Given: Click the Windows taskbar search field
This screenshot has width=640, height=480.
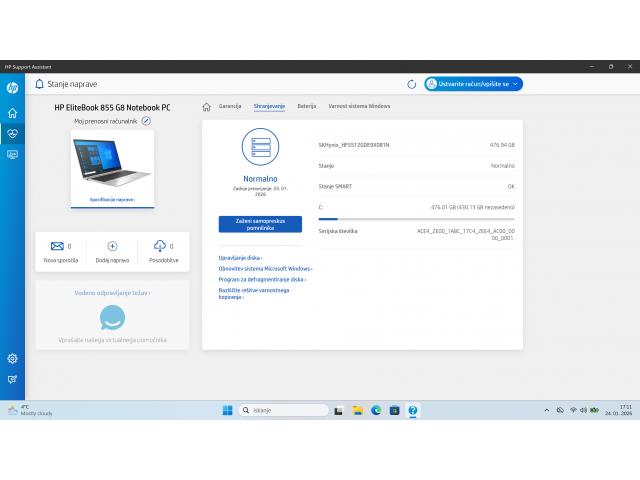Looking at the screenshot, I should click(x=289, y=410).
